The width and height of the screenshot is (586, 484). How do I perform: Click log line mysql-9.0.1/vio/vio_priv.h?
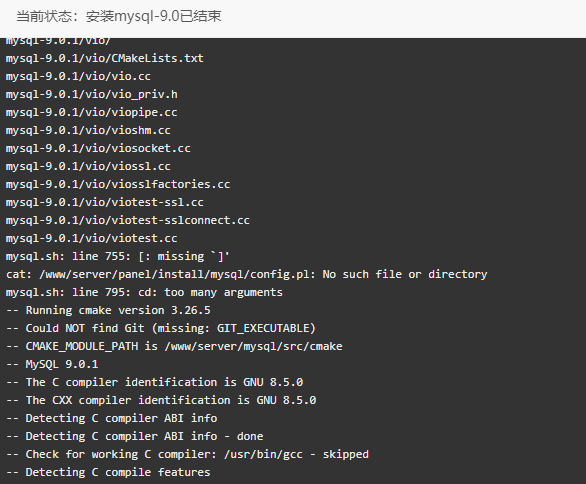coord(92,94)
